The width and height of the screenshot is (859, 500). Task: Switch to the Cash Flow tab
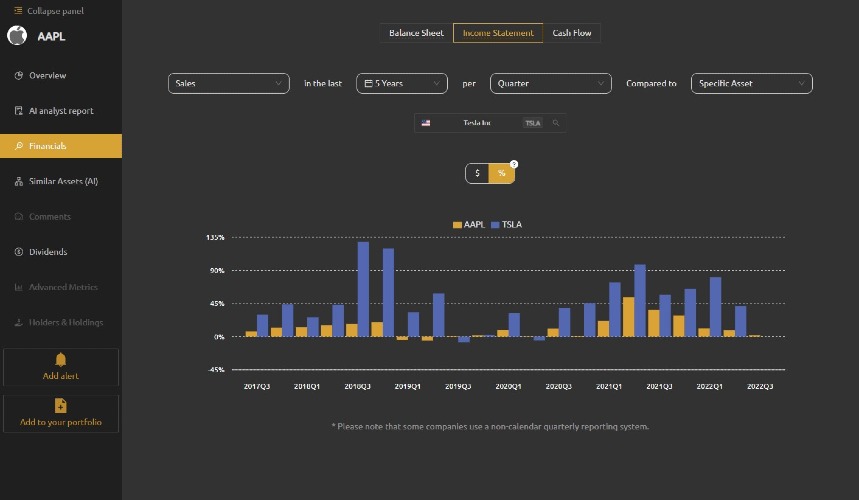pyautogui.click(x=572, y=33)
